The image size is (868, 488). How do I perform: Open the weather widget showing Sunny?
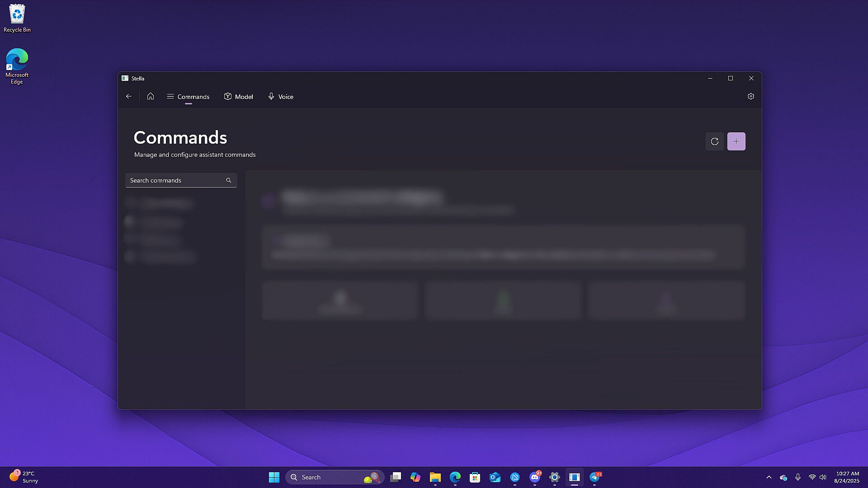pos(24,477)
